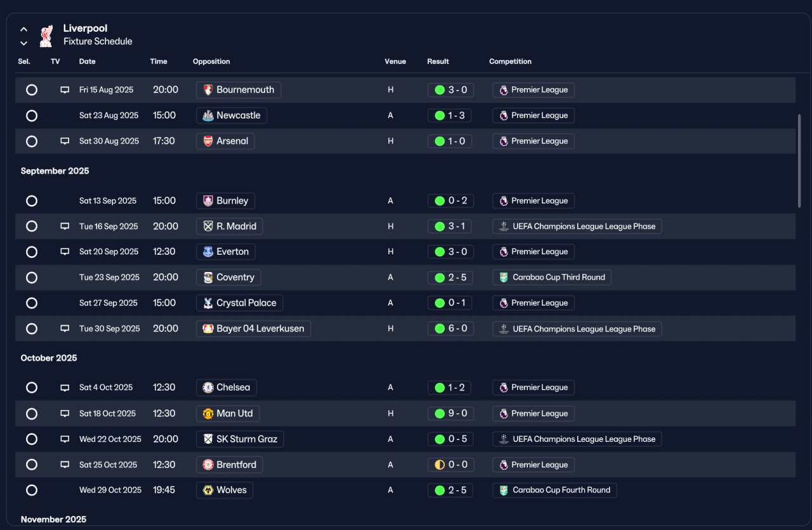Click the down chevron beside Fixture Schedule
Viewport: 812px width, 530px height.
pos(23,43)
